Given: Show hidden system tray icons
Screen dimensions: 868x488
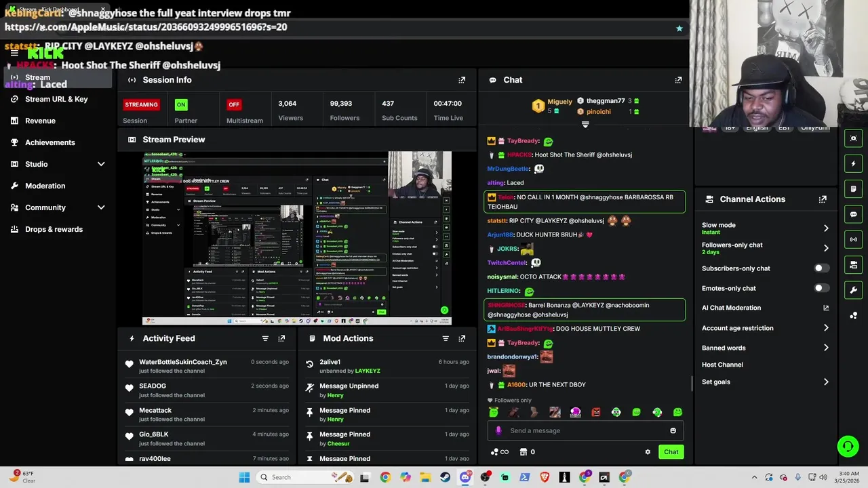Looking at the screenshot, I should click(754, 477).
